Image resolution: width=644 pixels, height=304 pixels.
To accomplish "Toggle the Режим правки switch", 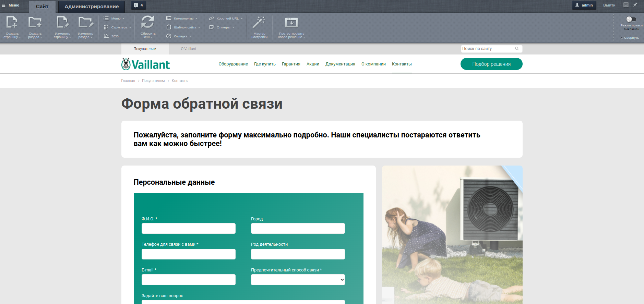I will point(631,19).
